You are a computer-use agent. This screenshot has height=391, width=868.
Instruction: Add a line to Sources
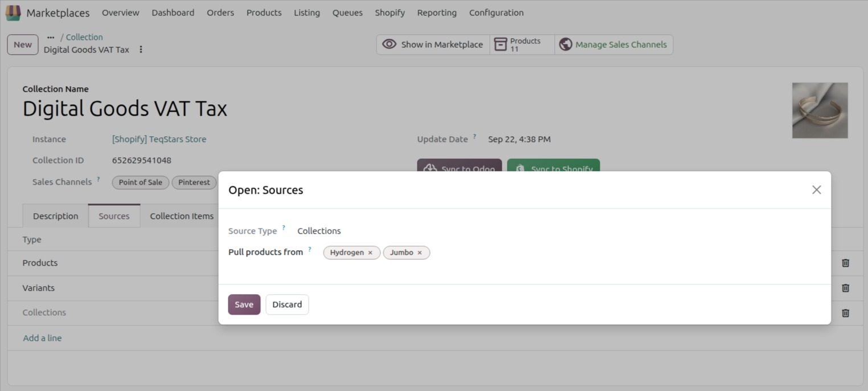point(42,338)
